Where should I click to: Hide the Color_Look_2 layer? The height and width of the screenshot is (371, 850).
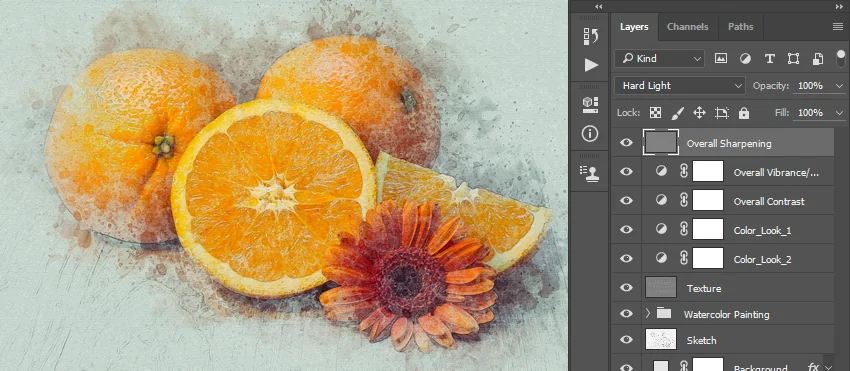[626, 258]
